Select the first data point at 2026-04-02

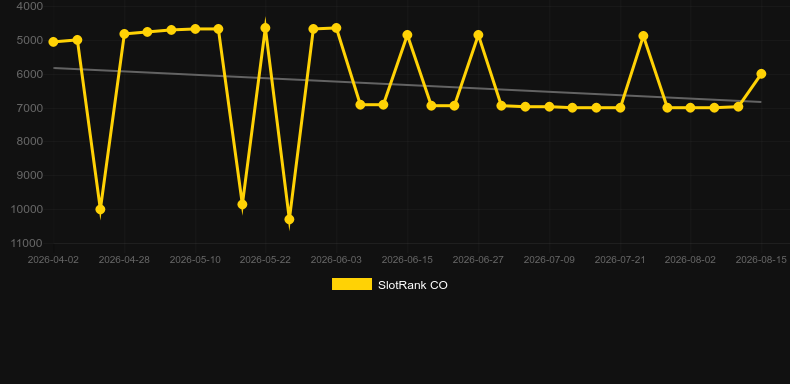[x=53, y=42]
